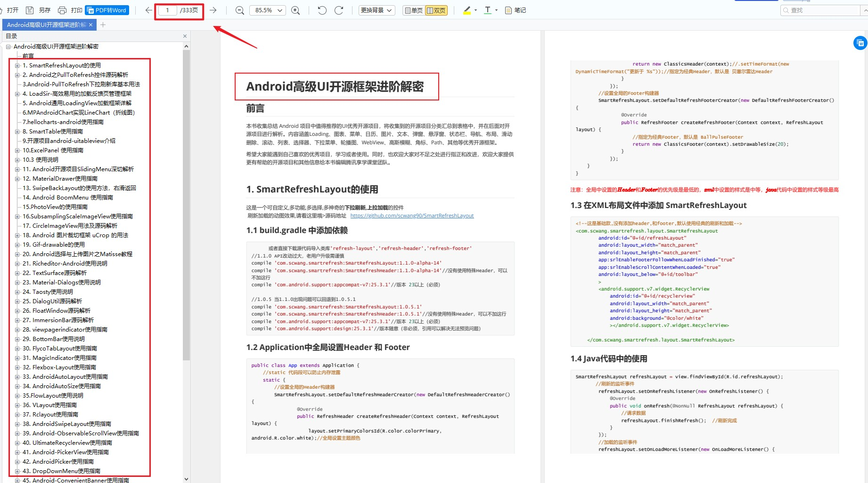Click the PDF转Word convert button
Image resolution: width=868 pixels, height=483 pixels.
[x=107, y=10]
